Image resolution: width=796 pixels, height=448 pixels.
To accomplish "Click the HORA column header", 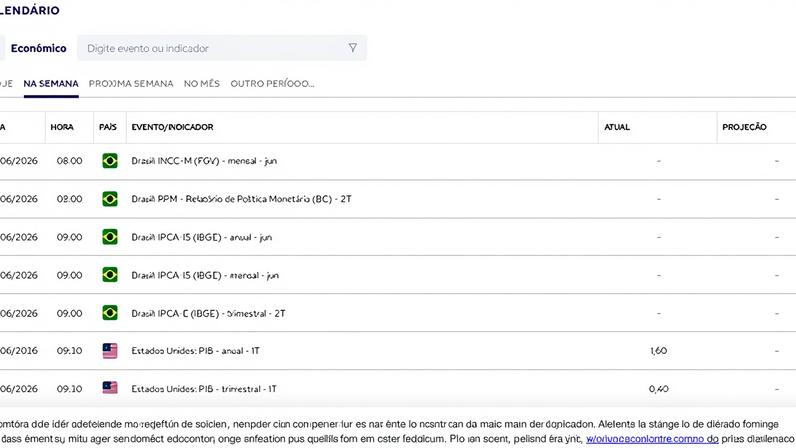I will (x=62, y=127).
